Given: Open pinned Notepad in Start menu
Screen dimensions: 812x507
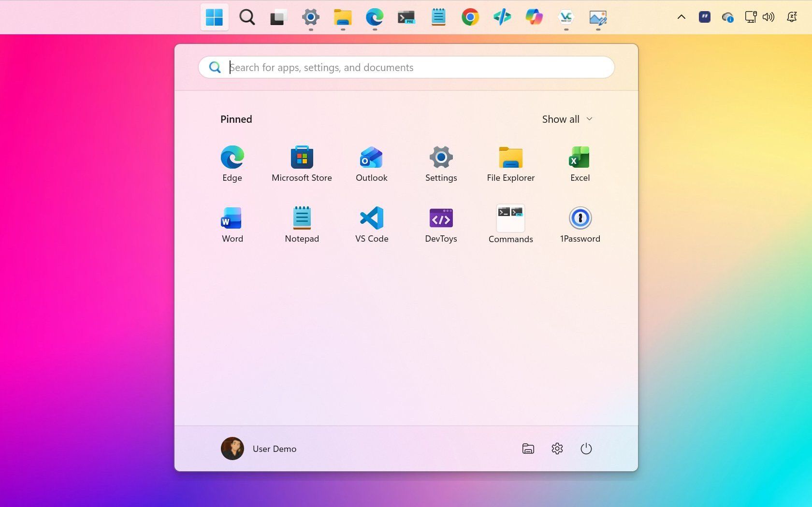Looking at the screenshot, I should 302,225.
